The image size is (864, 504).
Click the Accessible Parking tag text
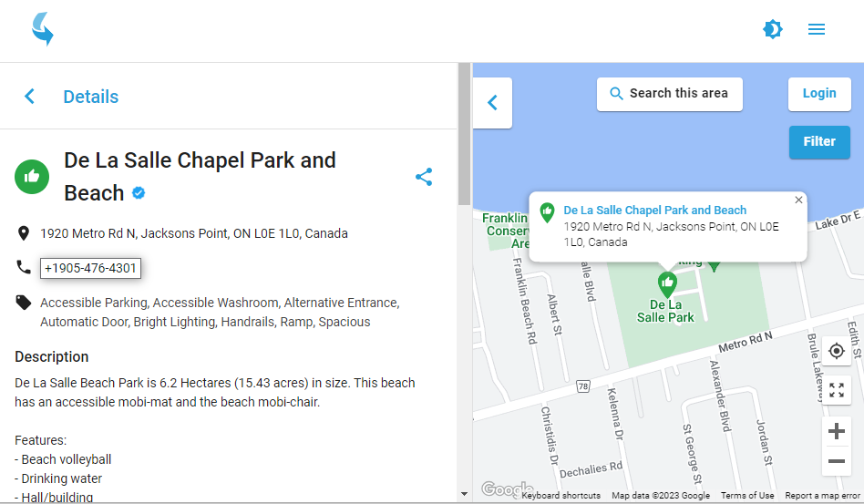94,303
